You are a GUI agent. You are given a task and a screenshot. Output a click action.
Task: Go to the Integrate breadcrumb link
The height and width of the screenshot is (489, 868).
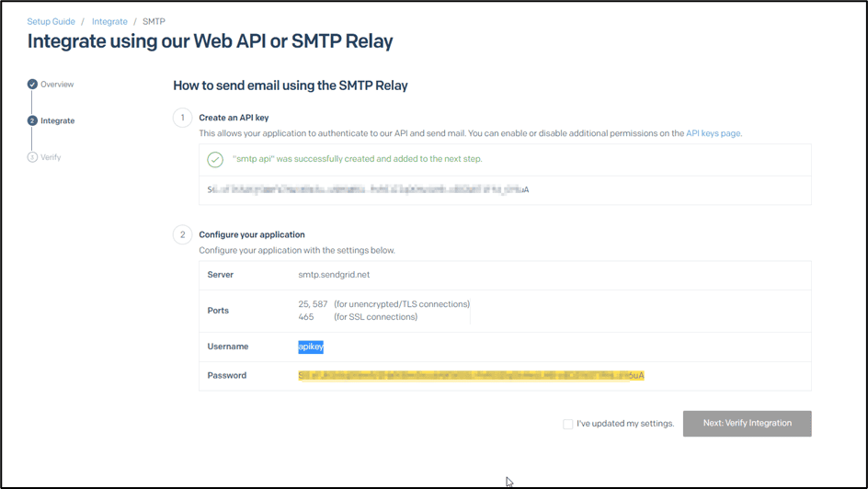[109, 21]
